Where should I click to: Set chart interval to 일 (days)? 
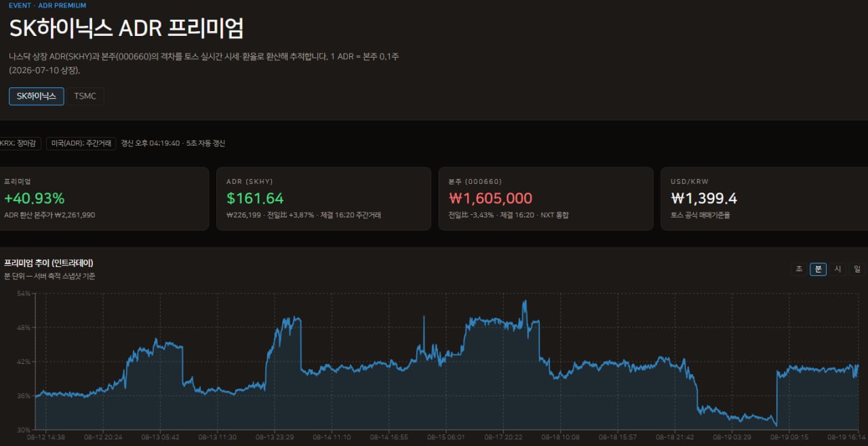(x=856, y=269)
